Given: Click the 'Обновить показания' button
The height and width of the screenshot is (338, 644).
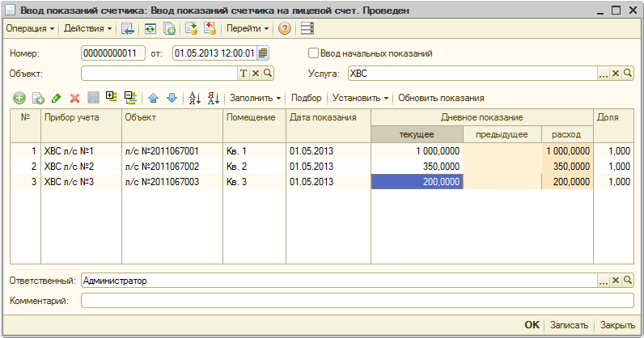Looking at the screenshot, I should coord(441,98).
